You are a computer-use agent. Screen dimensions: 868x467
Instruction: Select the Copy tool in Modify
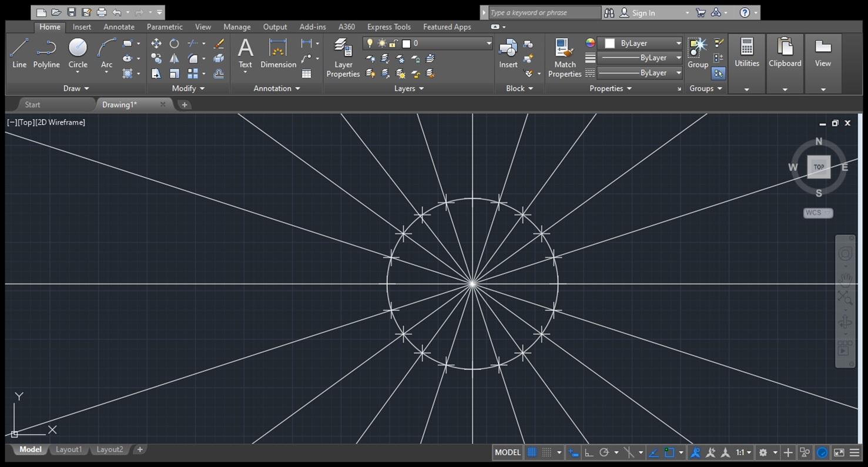click(x=156, y=58)
